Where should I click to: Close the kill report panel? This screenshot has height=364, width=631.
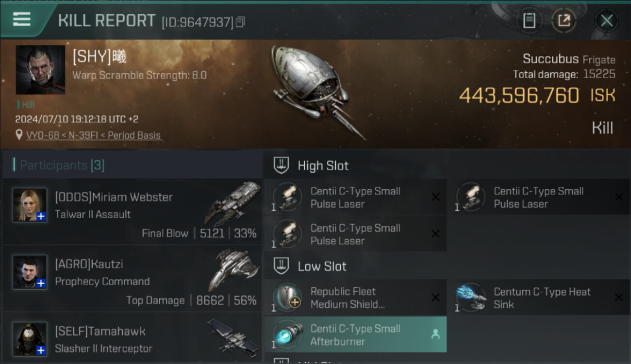607,21
